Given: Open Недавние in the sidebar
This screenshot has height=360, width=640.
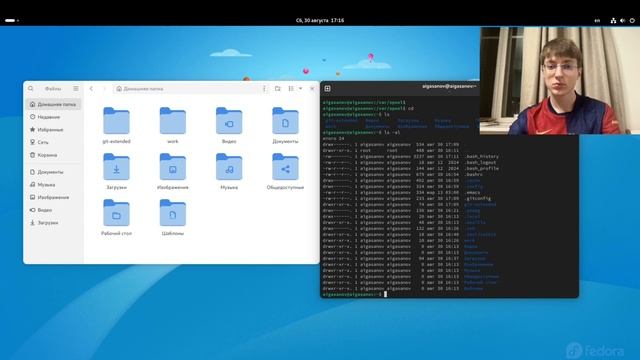Looking at the screenshot, I should tap(53, 117).
